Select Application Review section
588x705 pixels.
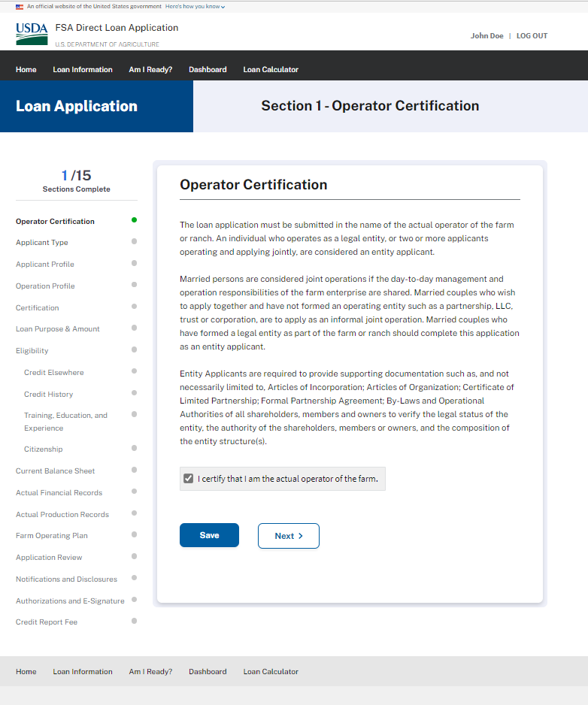[49, 558]
